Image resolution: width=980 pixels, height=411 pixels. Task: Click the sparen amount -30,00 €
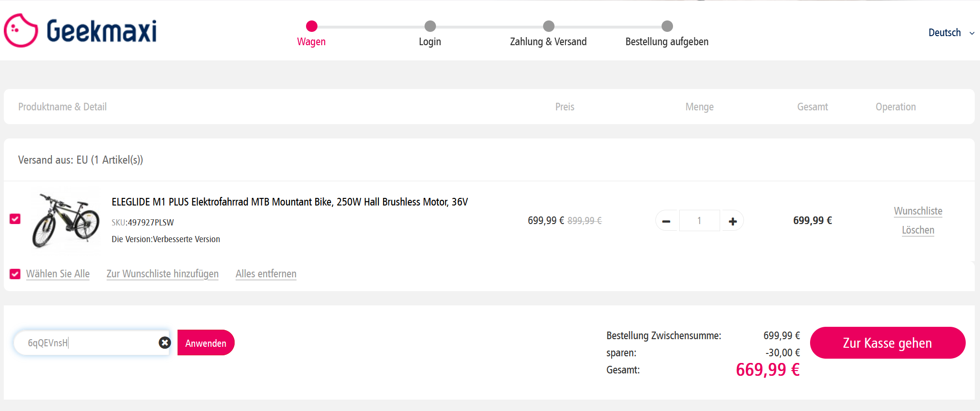(x=782, y=352)
